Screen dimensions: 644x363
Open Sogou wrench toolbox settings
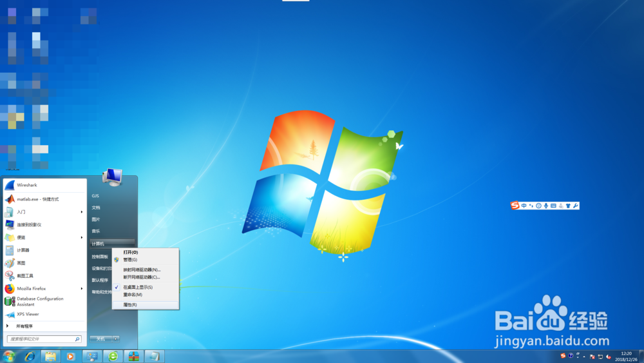point(575,206)
